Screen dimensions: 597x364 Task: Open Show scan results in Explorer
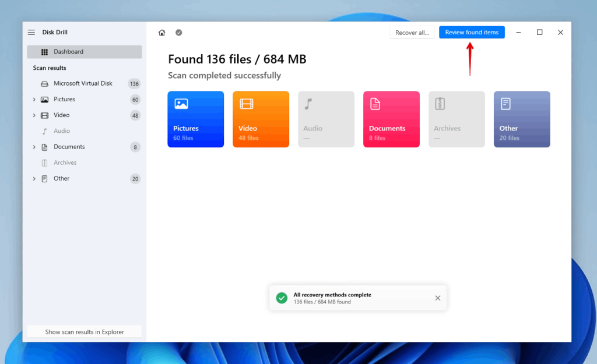84,331
